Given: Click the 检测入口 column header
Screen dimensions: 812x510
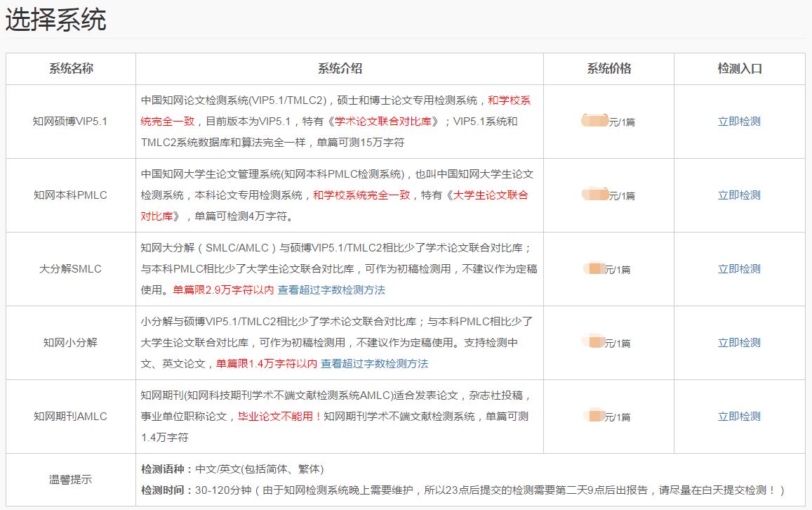Looking at the screenshot, I should click(740, 68).
